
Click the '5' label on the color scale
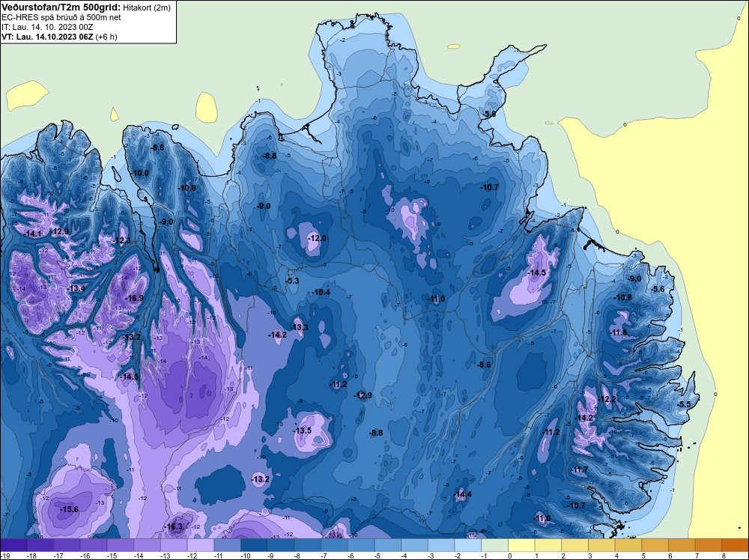click(643, 556)
